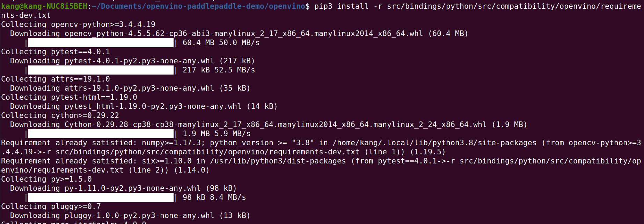Click the pluggy-1.0.0 wheel download line

coord(130,216)
